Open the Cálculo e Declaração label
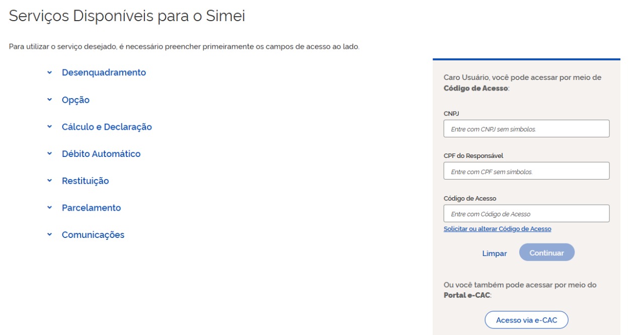 (x=107, y=127)
